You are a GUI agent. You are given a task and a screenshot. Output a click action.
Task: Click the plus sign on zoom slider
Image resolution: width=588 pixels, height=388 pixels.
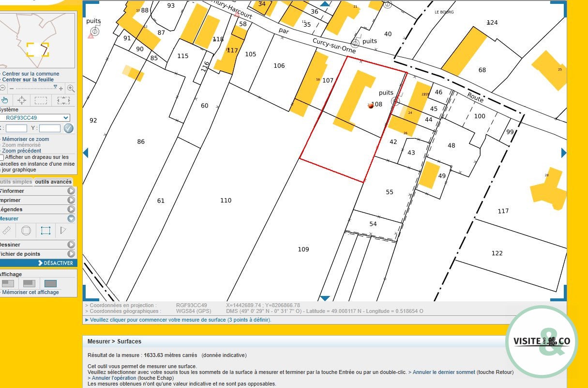[61, 89]
